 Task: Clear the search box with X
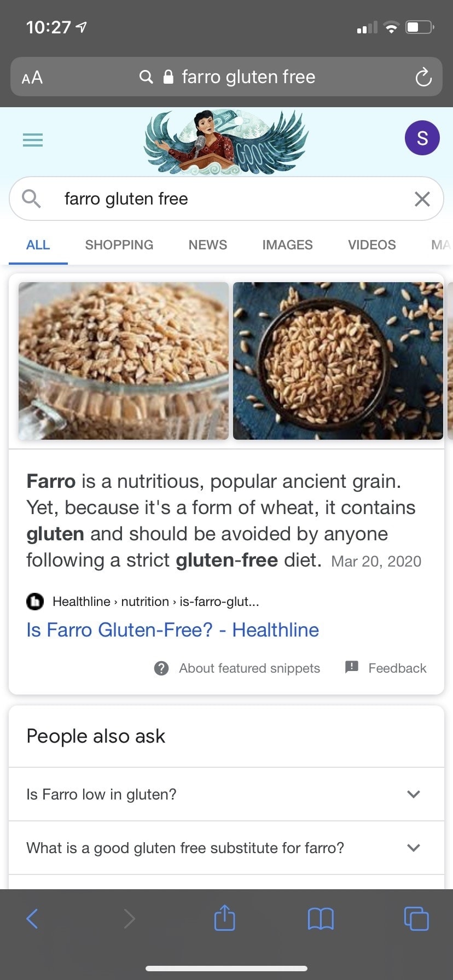click(422, 199)
